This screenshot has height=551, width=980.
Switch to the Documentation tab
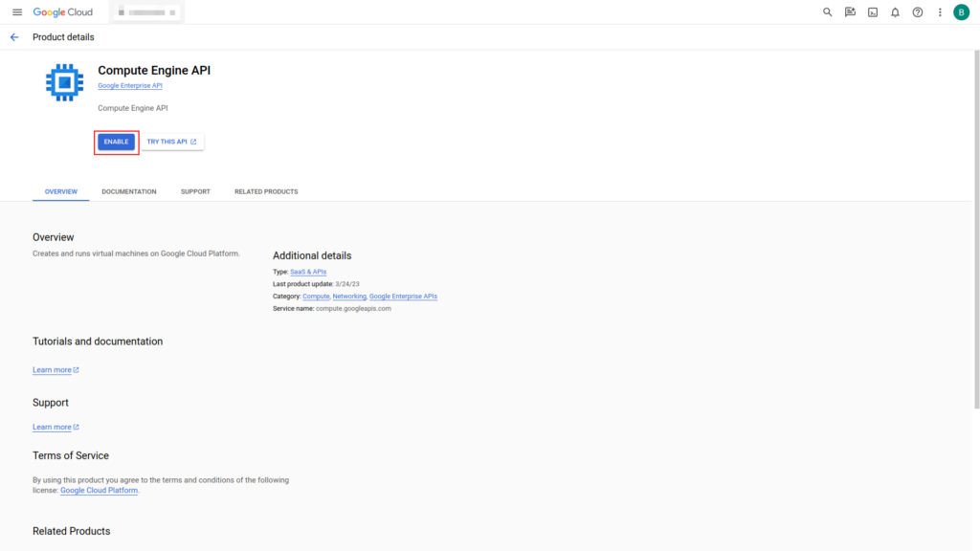tap(129, 191)
